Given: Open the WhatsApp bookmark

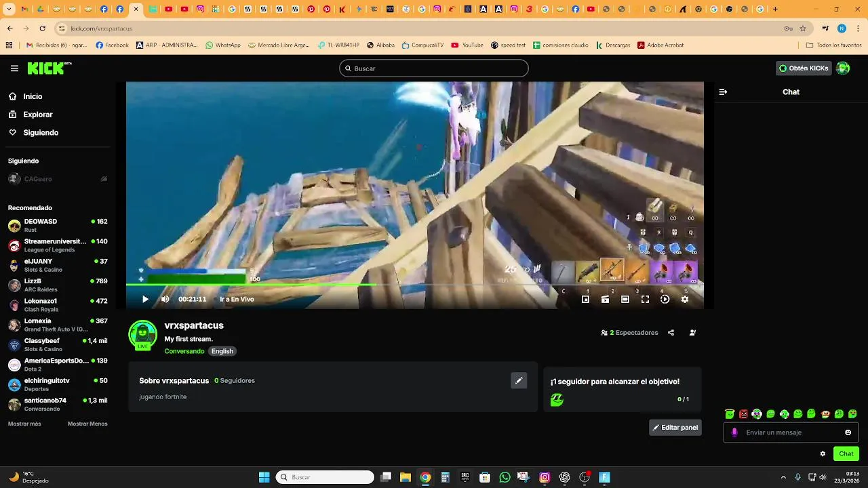Looking at the screenshot, I should pyautogui.click(x=223, y=45).
